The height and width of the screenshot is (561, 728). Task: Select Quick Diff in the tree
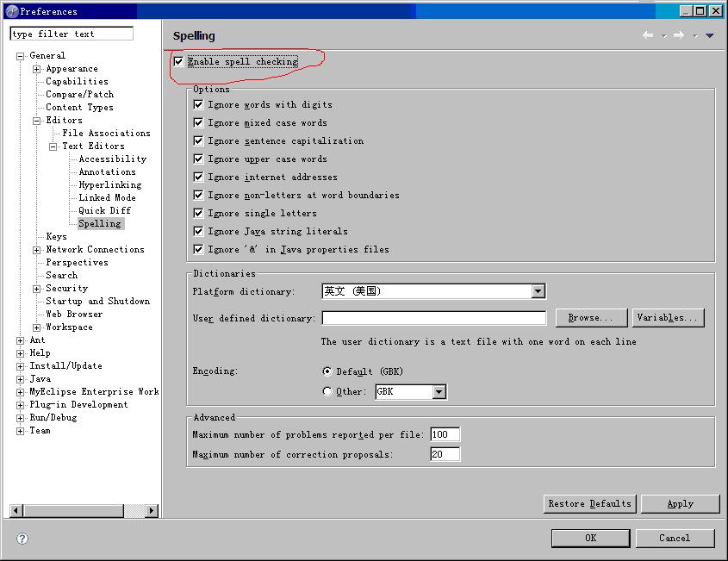pyautogui.click(x=104, y=210)
